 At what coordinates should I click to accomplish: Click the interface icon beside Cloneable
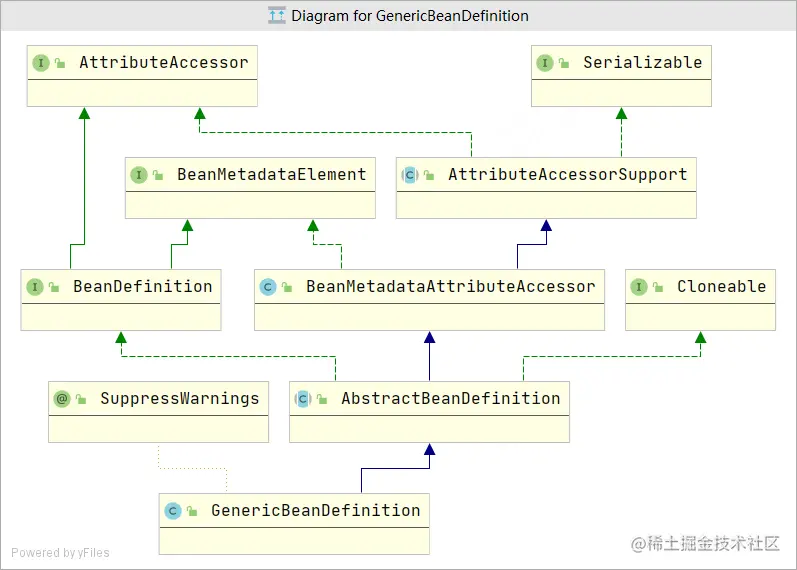(x=639, y=287)
